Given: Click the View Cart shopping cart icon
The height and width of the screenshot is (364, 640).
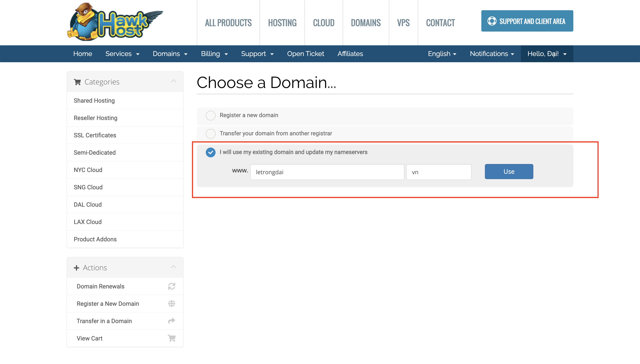Looking at the screenshot, I should coord(172,338).
